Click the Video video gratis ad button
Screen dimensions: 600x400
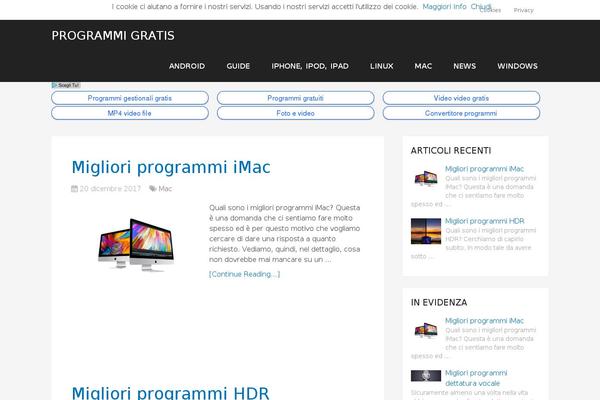pos(461,98)
